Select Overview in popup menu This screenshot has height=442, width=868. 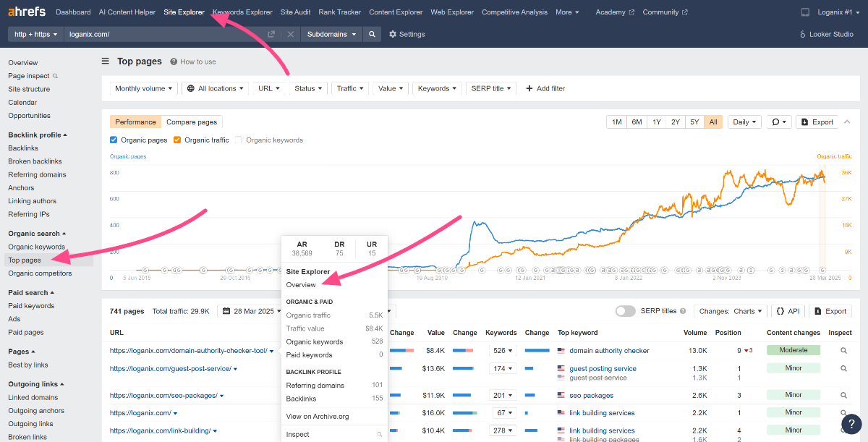[x=301, y=285]
